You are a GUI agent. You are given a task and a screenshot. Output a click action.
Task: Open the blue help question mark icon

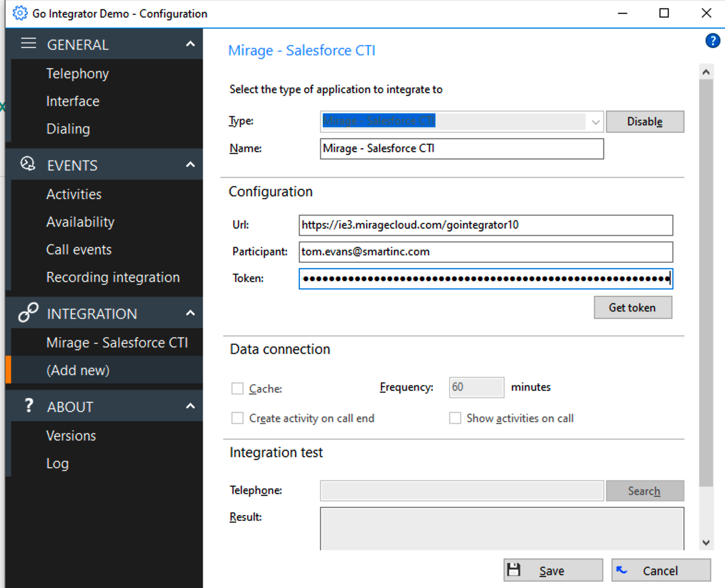[713, 41]
